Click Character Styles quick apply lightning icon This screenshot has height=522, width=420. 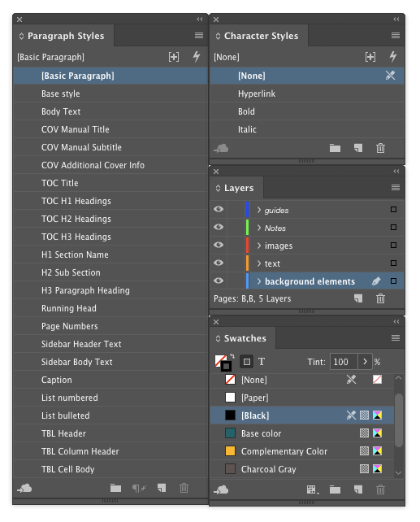click(x=393, y=57)
